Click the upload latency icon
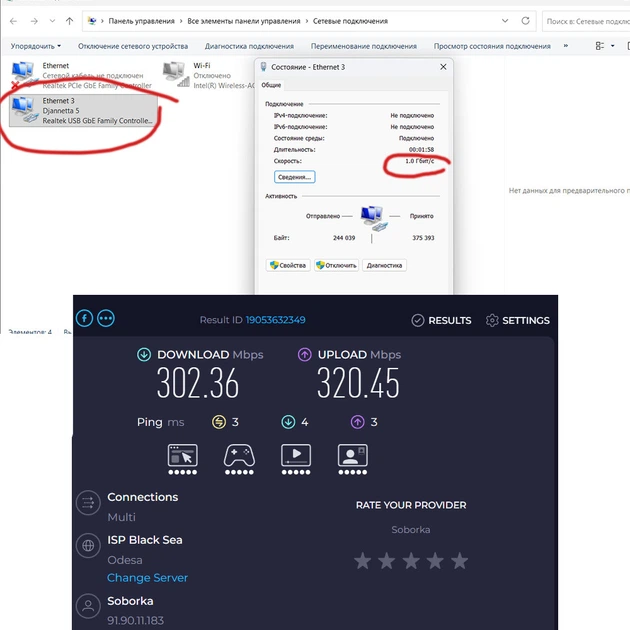Image resolution: width=630 pixels, height=630 pixels. point(358,422)
